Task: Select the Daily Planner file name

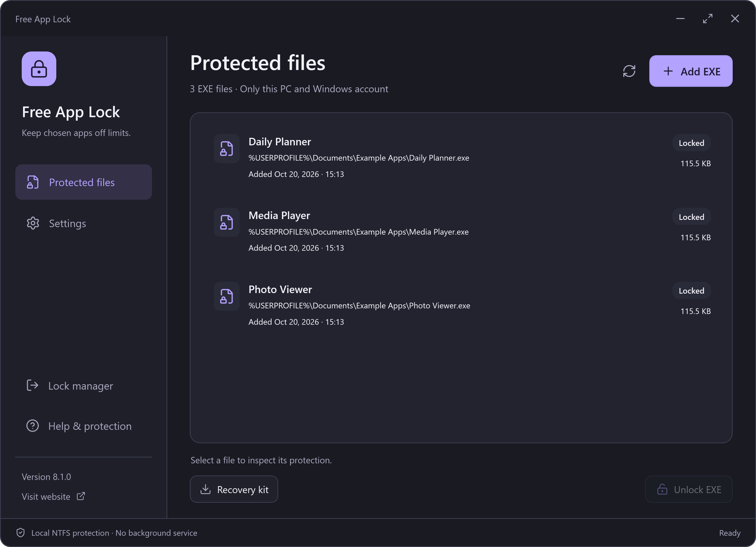Action: coord(280,142)
